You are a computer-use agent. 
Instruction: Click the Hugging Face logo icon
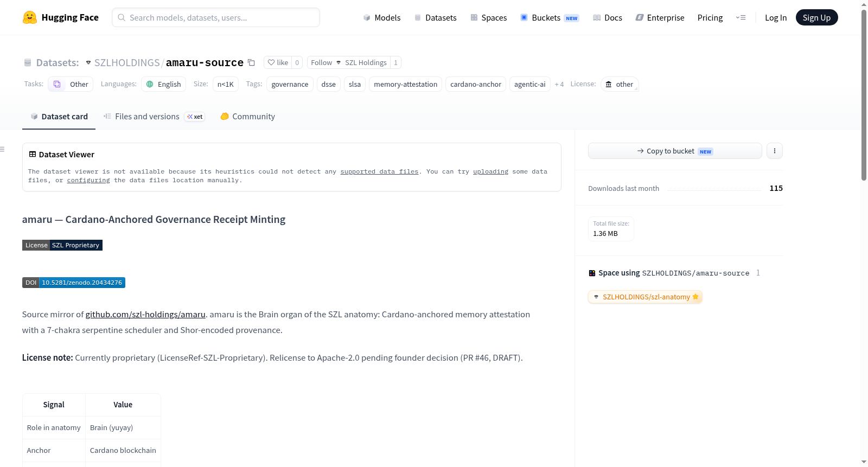30,17
